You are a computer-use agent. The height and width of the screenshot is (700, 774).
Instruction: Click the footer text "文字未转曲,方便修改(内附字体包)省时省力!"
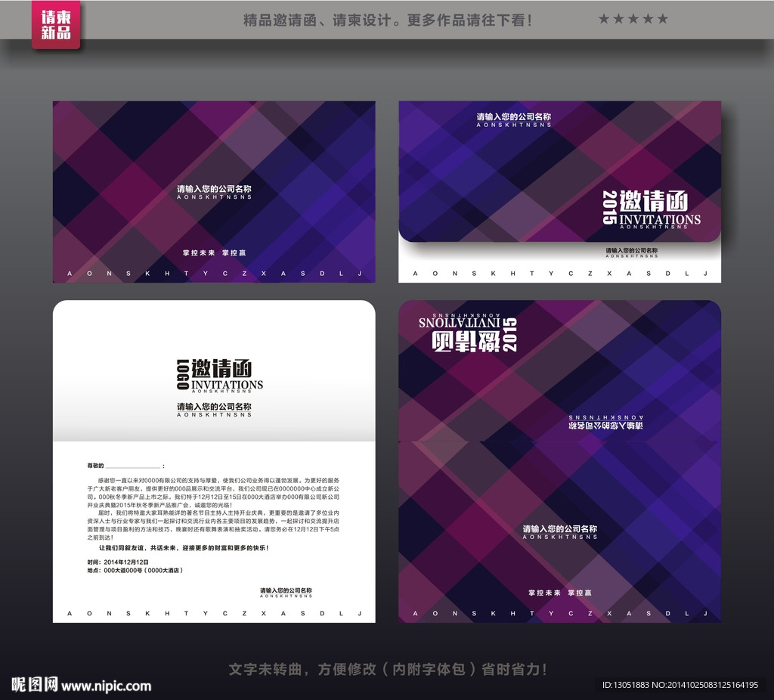pos(388,670)
